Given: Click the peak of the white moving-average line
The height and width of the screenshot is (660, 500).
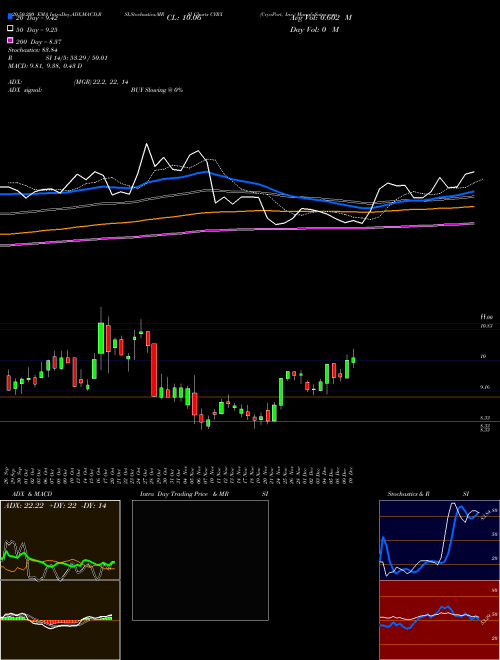Looking at the screenshot, I should (x=147, y=144).
